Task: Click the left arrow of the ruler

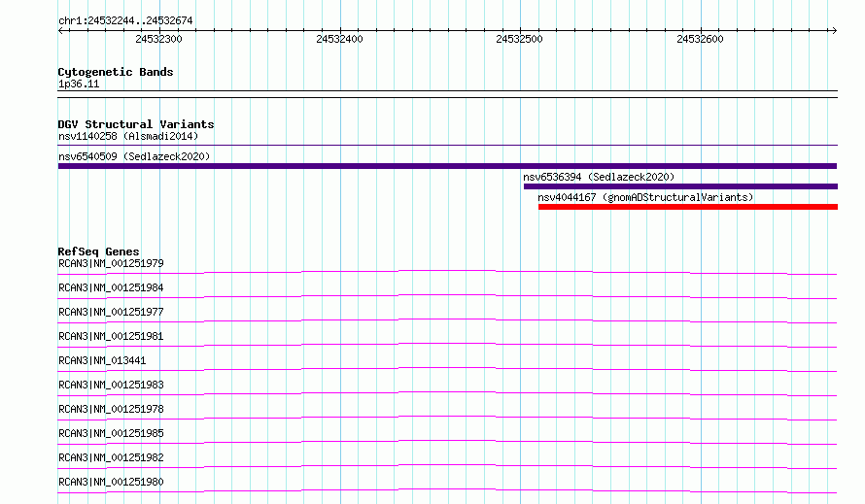Action: point(61,31)
